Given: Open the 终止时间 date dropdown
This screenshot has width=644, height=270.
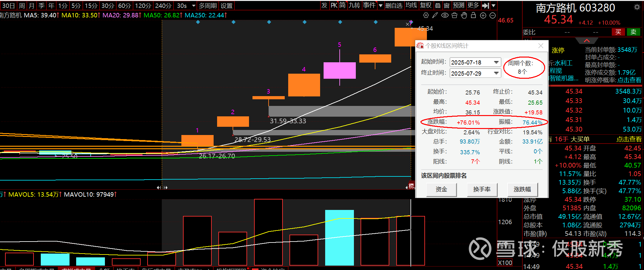Looking at the screenshot, I should (x=496, y=73).
